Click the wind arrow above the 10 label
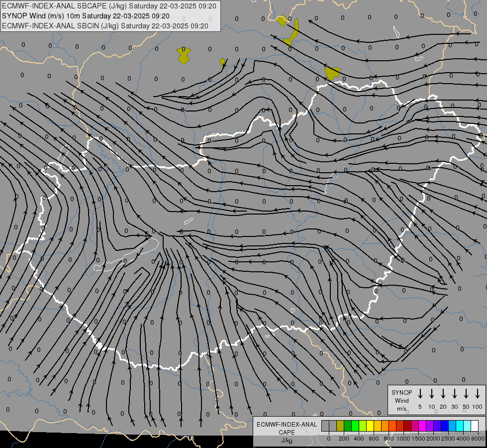 click(432, 394)
